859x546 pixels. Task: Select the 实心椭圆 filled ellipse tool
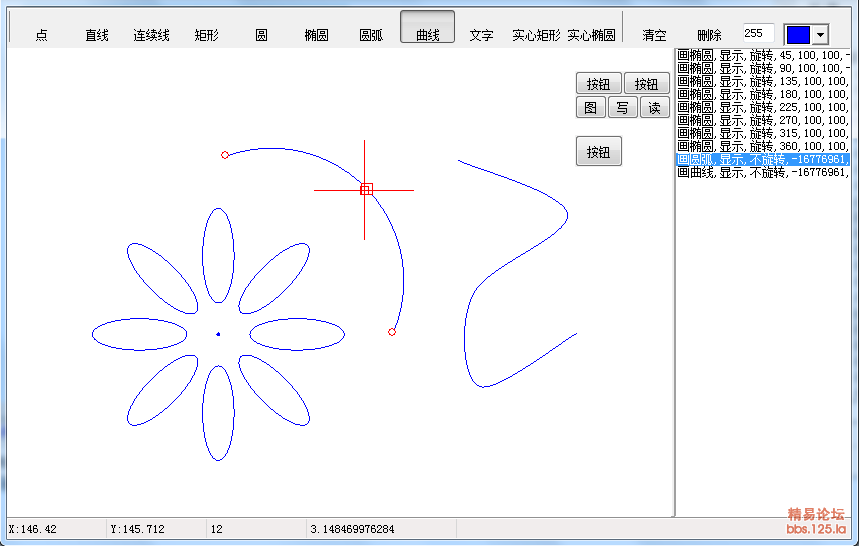pyautogui.click(x=591, y=36)
